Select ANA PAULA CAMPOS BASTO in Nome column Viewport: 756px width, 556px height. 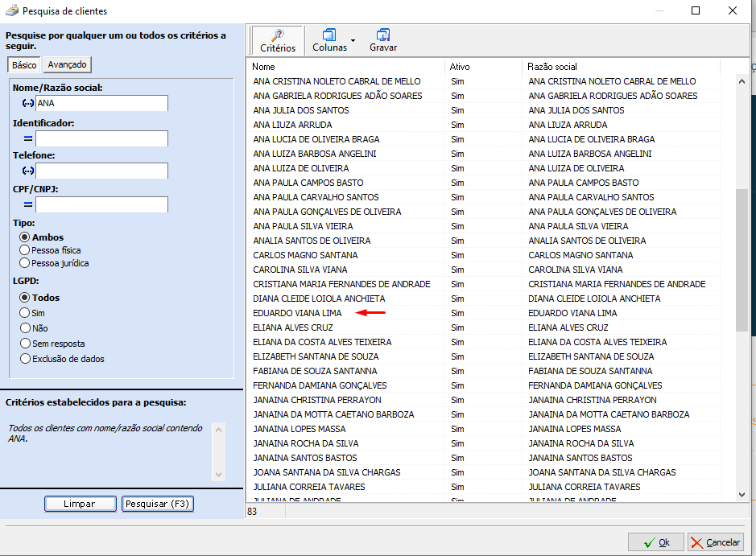[x=308, y=183]
